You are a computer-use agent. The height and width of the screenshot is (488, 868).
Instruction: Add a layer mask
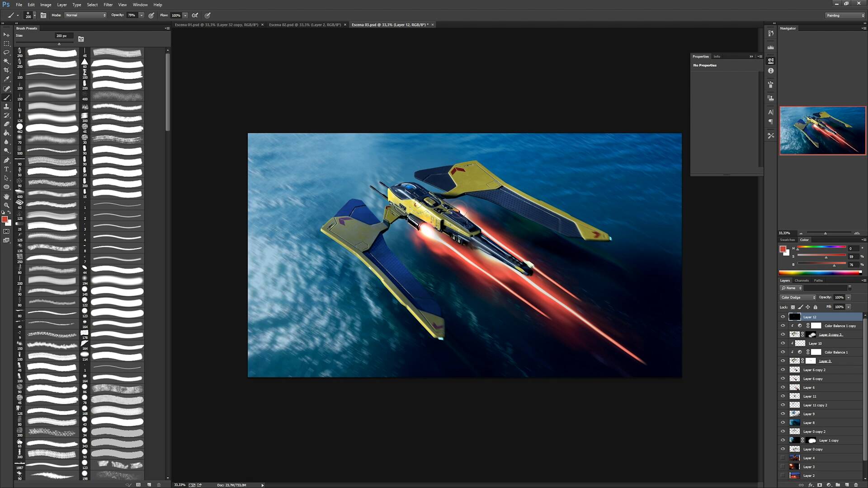(819, 485)
